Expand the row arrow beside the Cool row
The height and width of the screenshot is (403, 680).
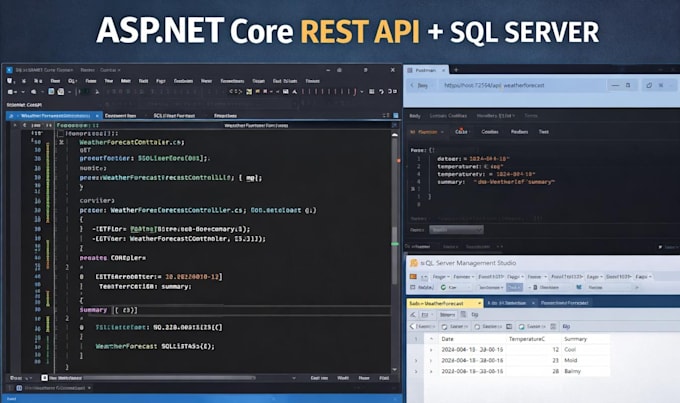pyautogui.click(x=431, y=350)
